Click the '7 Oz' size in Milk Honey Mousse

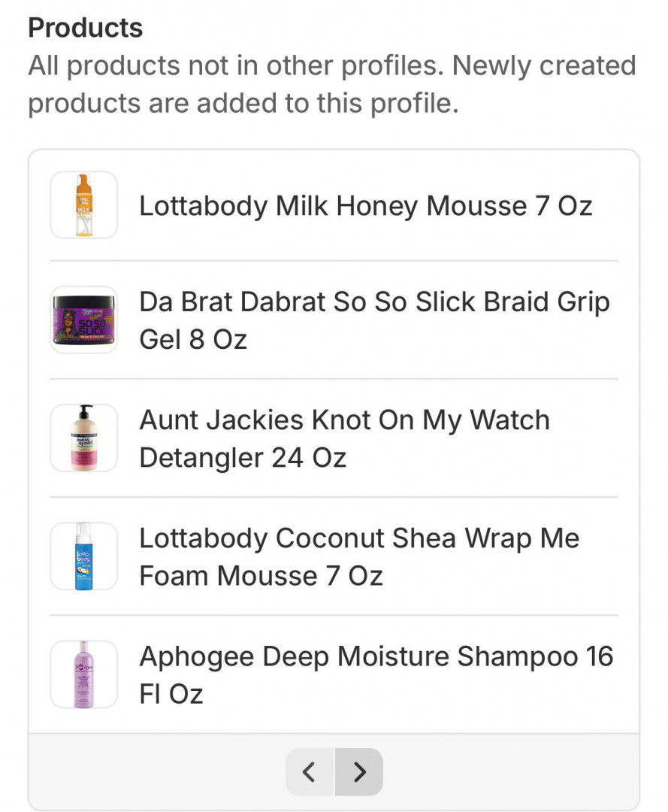tap(564, 205)
